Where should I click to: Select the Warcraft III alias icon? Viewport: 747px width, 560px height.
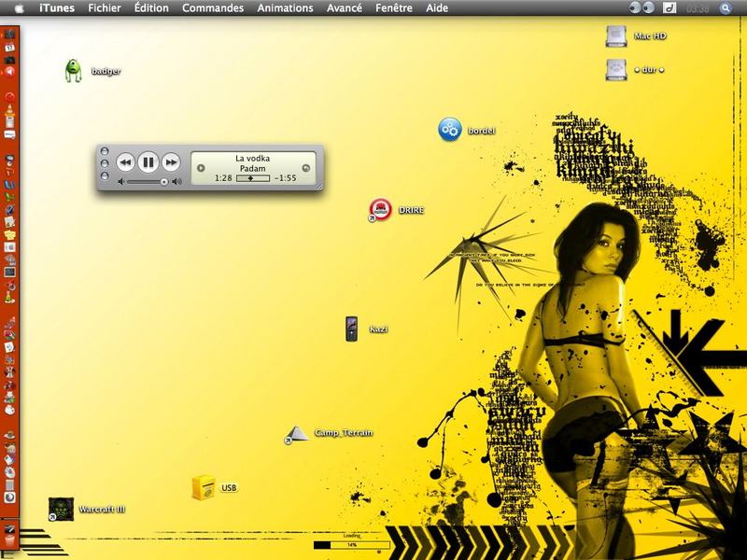[x=61, y=509]
